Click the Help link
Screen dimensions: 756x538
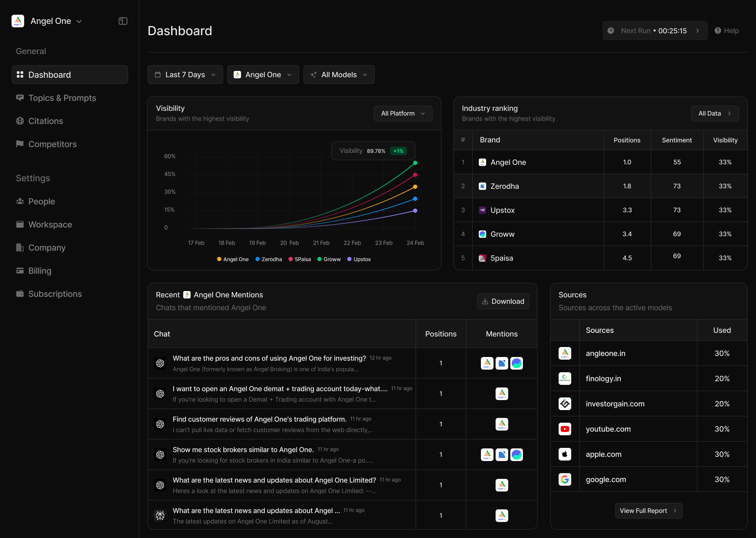coord(727,30)
